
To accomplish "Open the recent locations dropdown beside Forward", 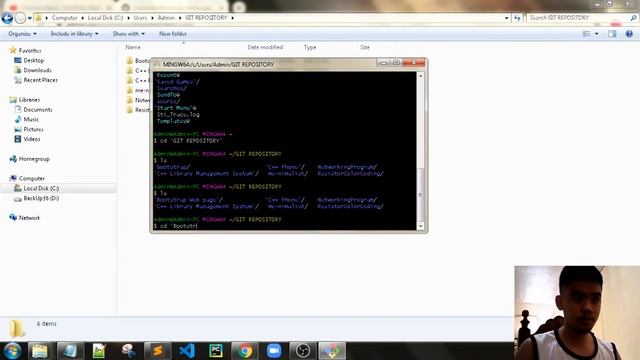I will pos(29,18).
